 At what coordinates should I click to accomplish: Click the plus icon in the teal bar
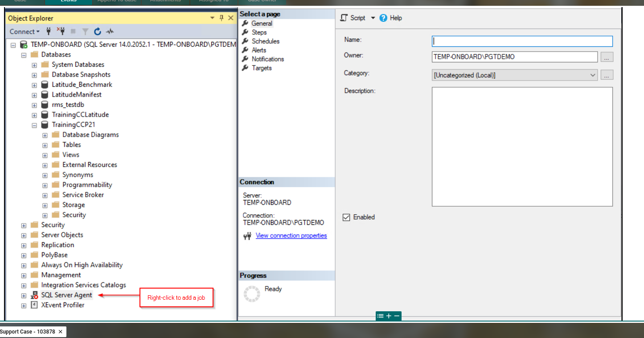389,316
